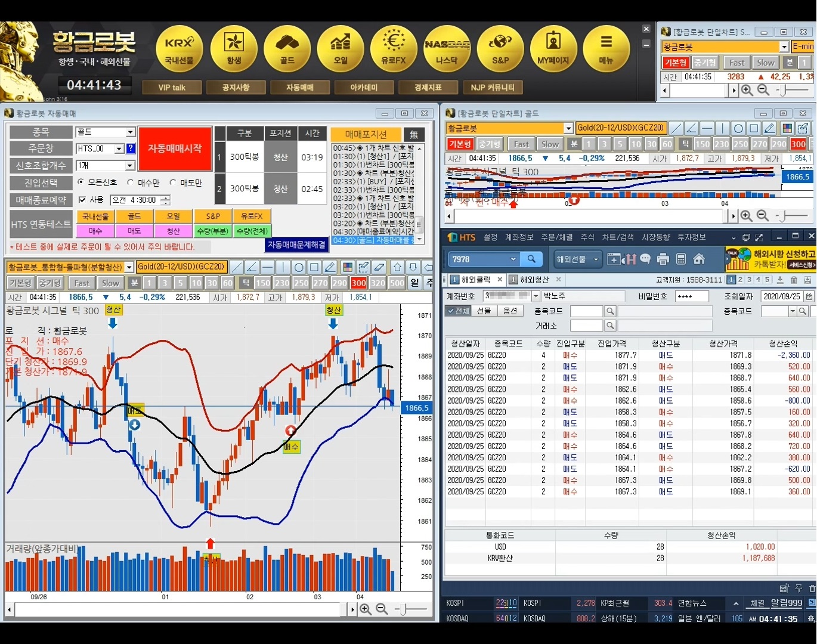Click the red 자동매매시작 button
Viewport: 817px width, 644px height.
click(175, 148)
